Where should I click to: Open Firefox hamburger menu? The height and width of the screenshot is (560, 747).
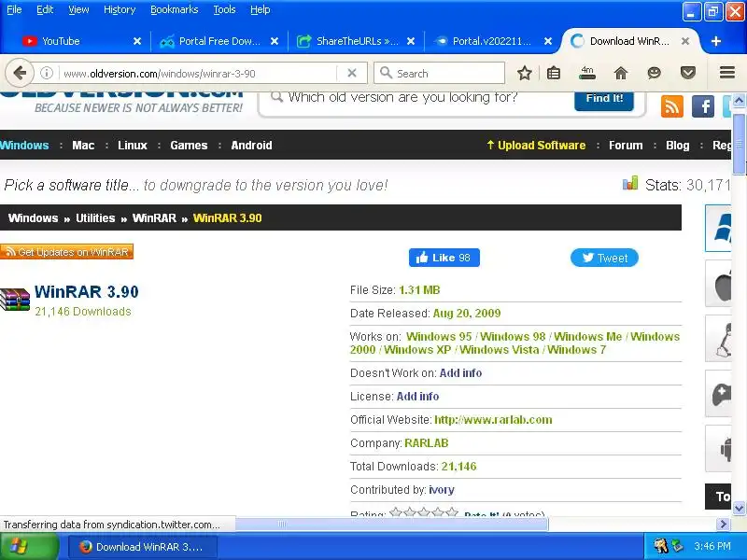[x=727, y=73]
